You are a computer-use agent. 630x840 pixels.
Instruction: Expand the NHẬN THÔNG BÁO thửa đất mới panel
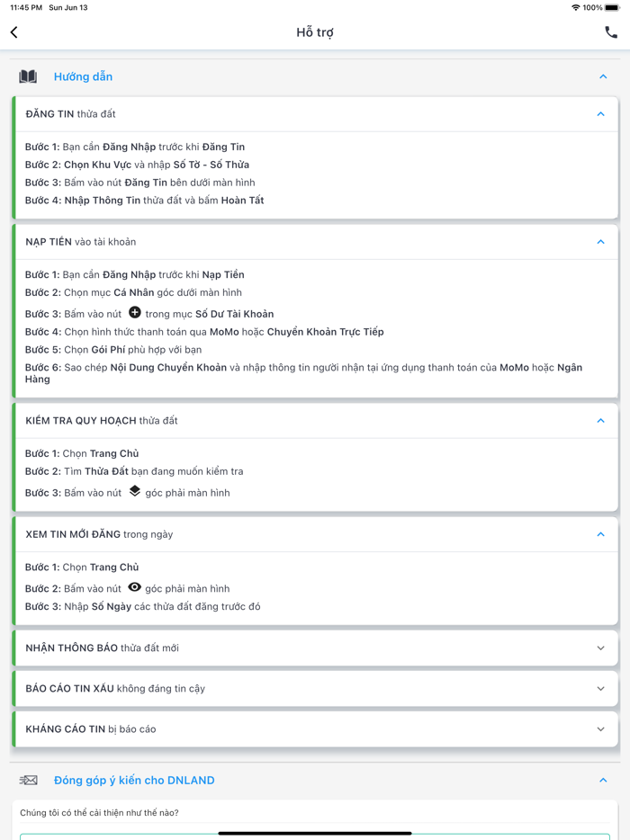click(x=600, y=648)
